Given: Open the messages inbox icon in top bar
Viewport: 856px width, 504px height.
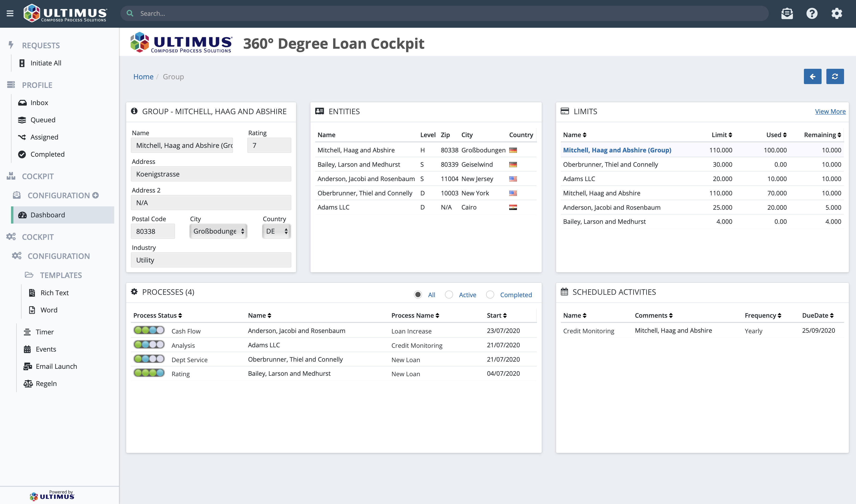Looking at the screenshot, I should tap(787, 13).
